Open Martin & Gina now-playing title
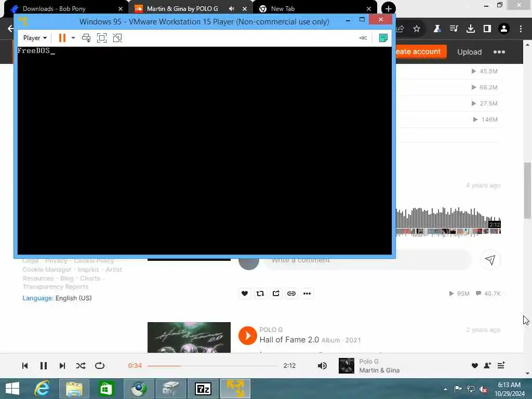532x399 pixels. pyautogui.click(x=379, y=370)
